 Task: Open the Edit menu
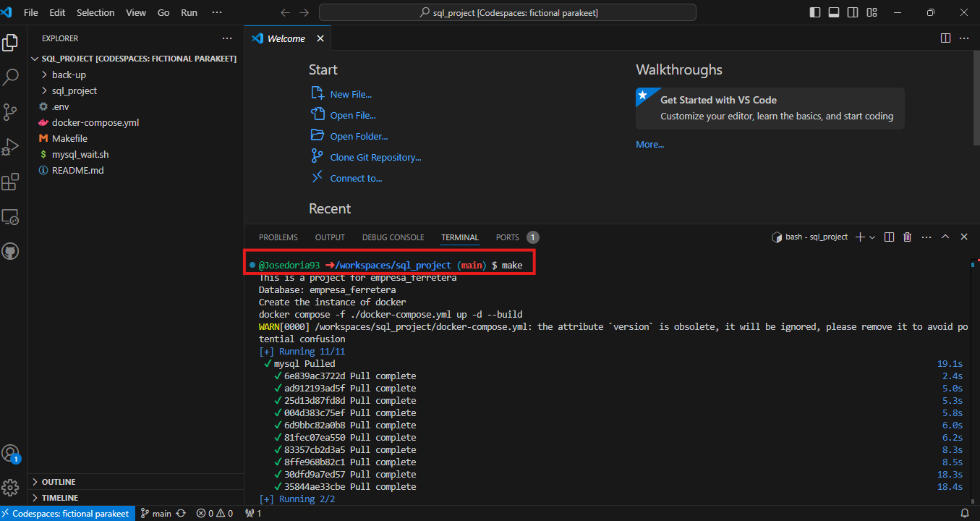pyautogui.click(x=57, y=12)
